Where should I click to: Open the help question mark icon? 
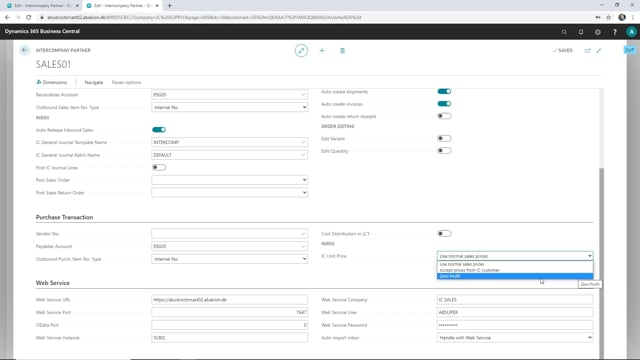click(615, 32)
